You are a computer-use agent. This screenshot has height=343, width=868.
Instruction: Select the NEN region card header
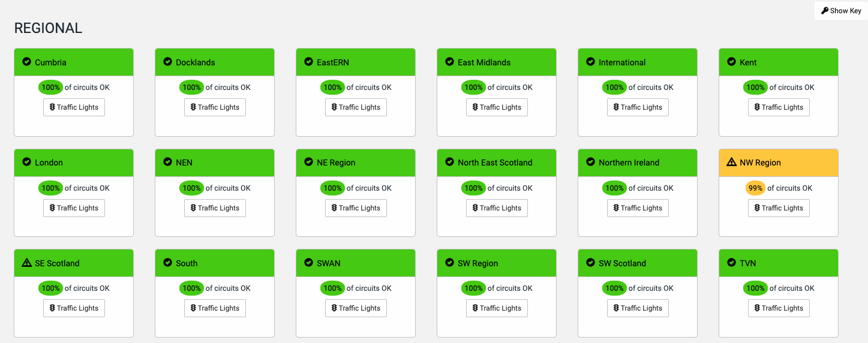pyautogui.click(x=215, y=163)
